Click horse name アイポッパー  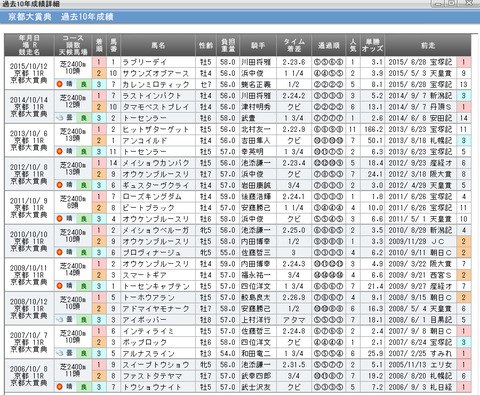coord(144,320)
